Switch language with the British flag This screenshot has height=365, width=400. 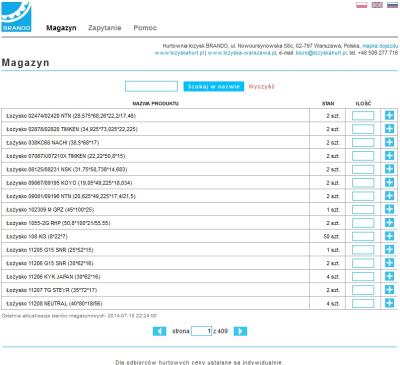377,5
